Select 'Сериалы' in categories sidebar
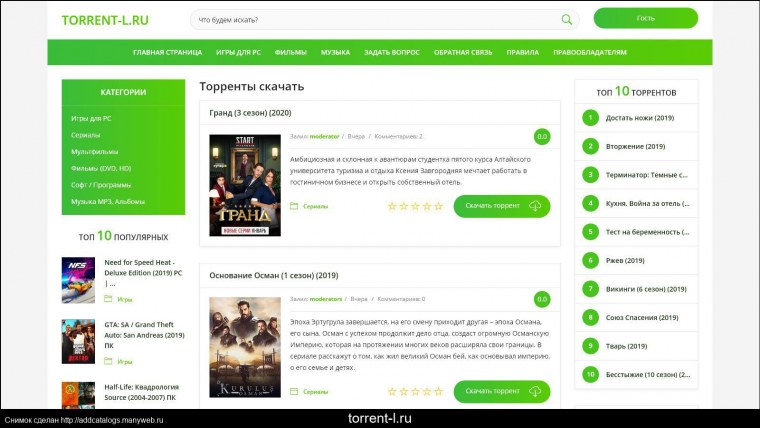 point(85,135)
